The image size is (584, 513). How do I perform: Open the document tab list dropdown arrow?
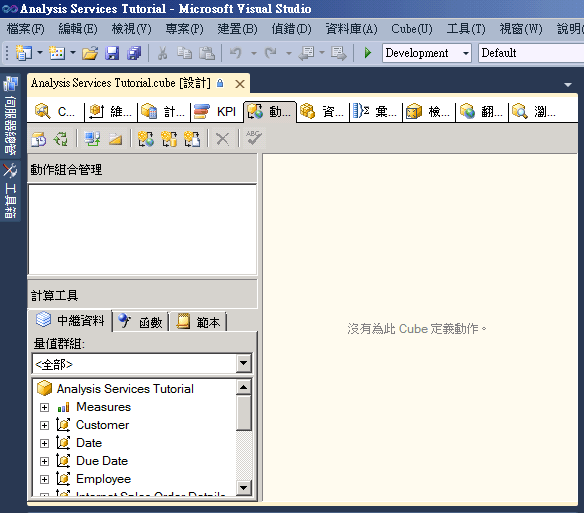568,85
